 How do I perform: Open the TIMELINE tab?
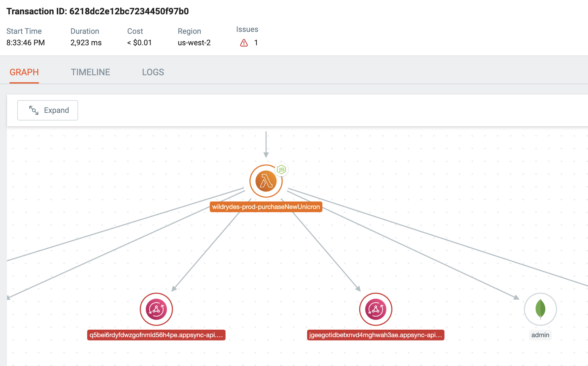pos(91,72)
